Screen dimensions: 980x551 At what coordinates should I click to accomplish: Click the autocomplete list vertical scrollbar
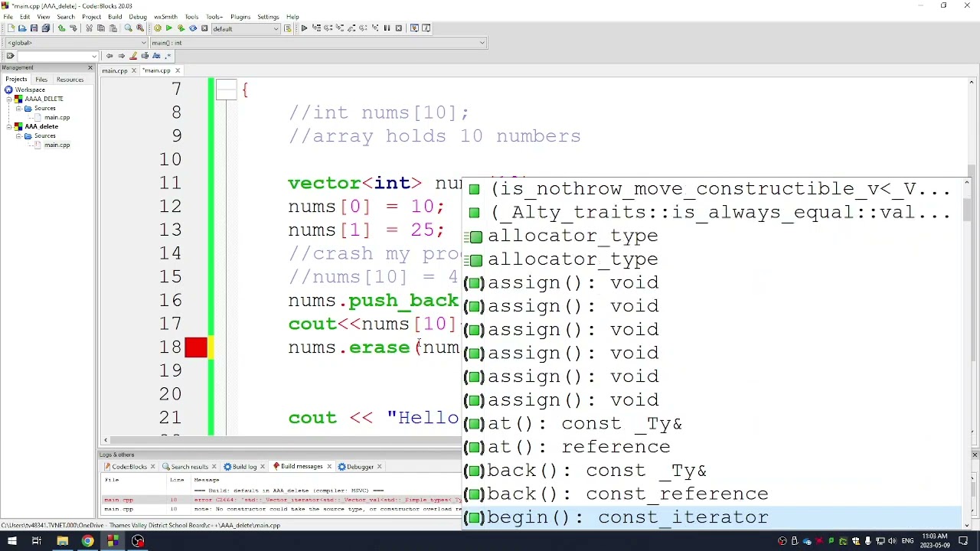point(966,352)
